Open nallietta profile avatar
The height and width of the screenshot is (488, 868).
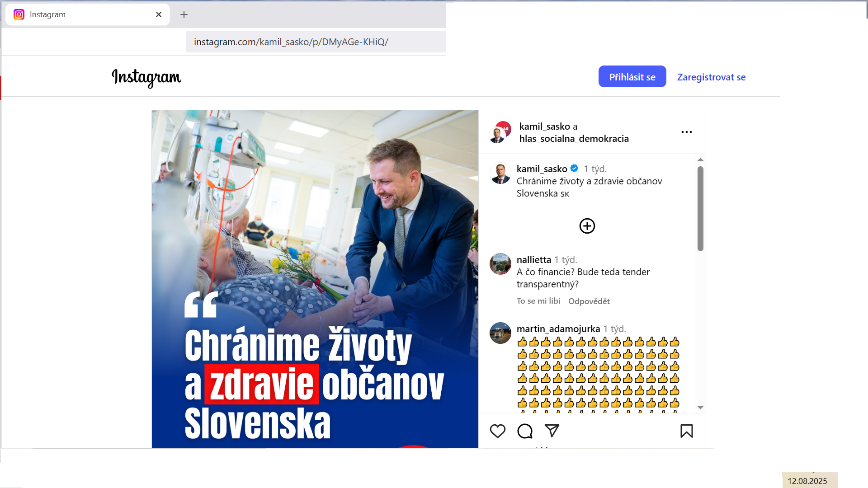(500, 264)
